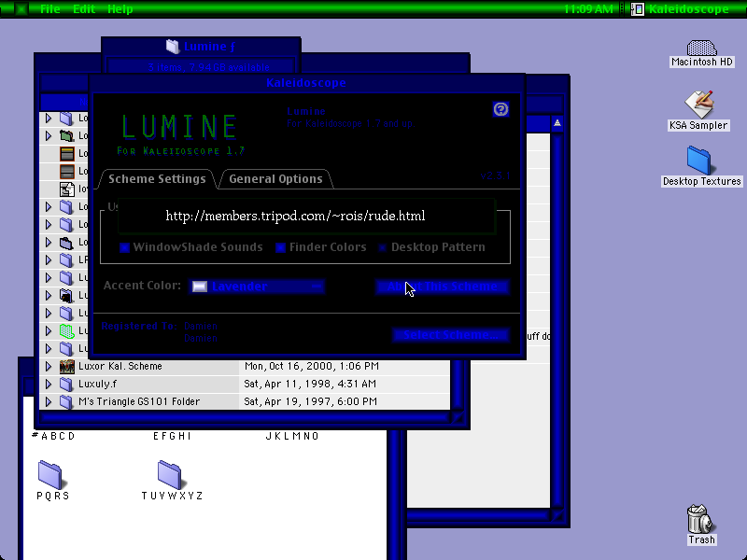Image resolution: width=747 pixels, height=560 pixels.
Task: Click the question mark help icon in Kaleidoscope dialog
Action: (500, 109)
